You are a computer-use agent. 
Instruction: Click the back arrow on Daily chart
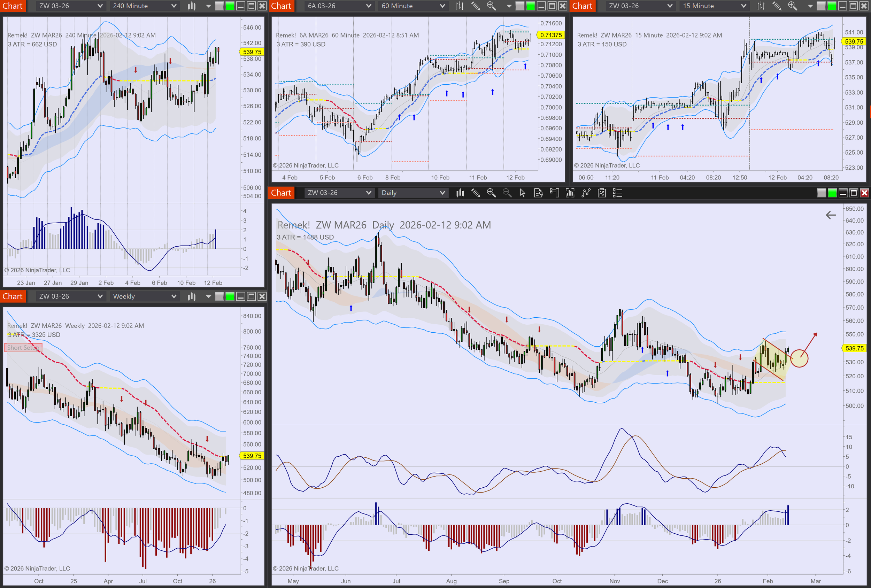[831, 215]
